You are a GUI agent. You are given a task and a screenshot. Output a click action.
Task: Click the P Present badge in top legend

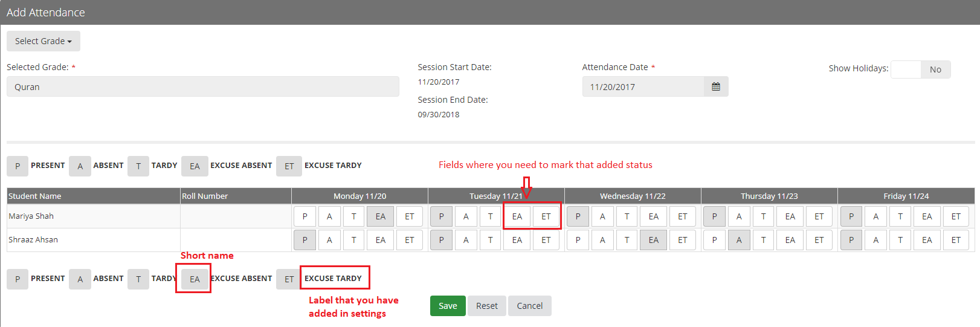18,166
